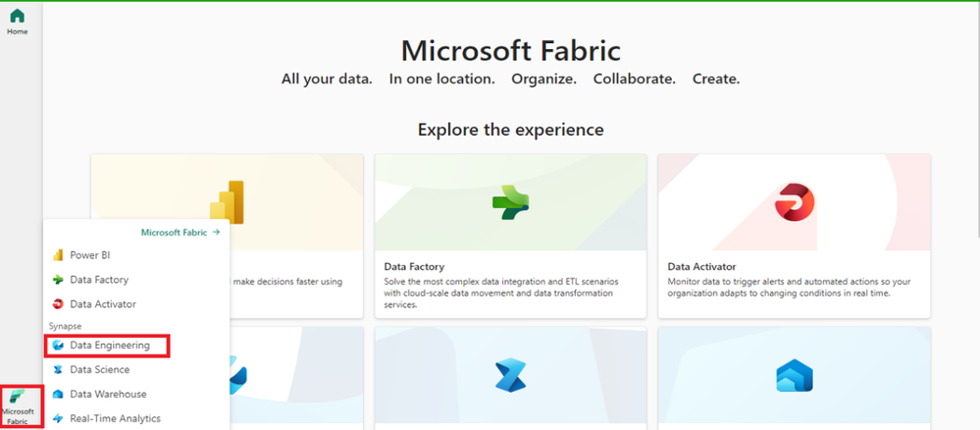Click the arrow beside Microsoft Fabric flyout header
The width and height of the screenshot is (980, 430).
pos(216,233)
